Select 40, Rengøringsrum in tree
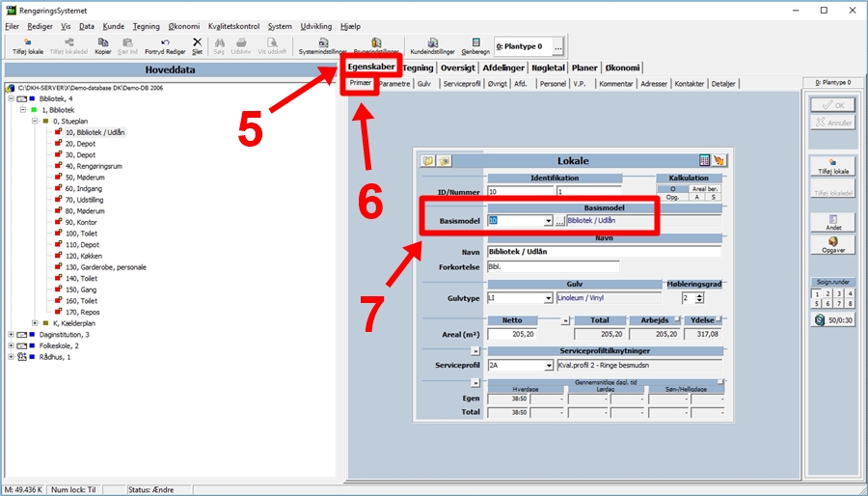 (x=94, y=166)
